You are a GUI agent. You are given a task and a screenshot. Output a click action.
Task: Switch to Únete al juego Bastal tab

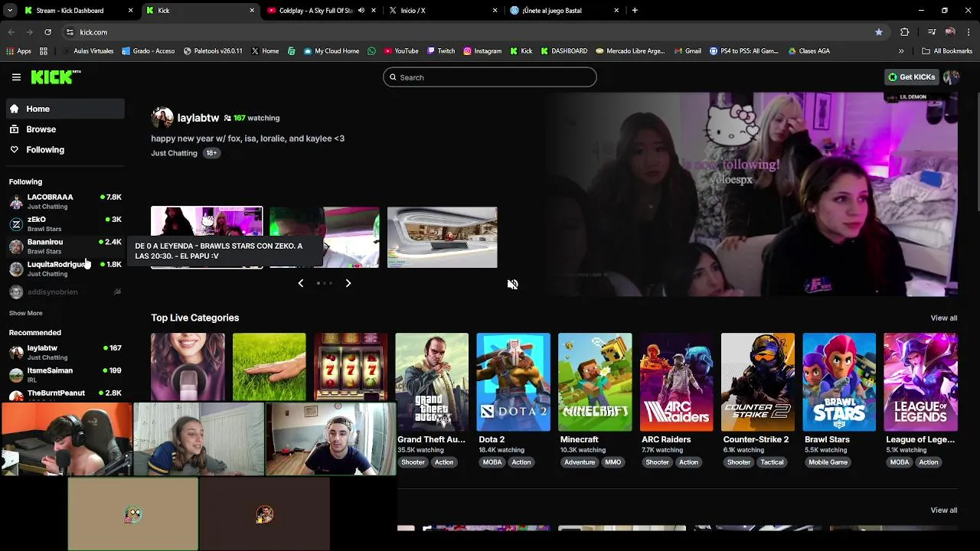564,11
